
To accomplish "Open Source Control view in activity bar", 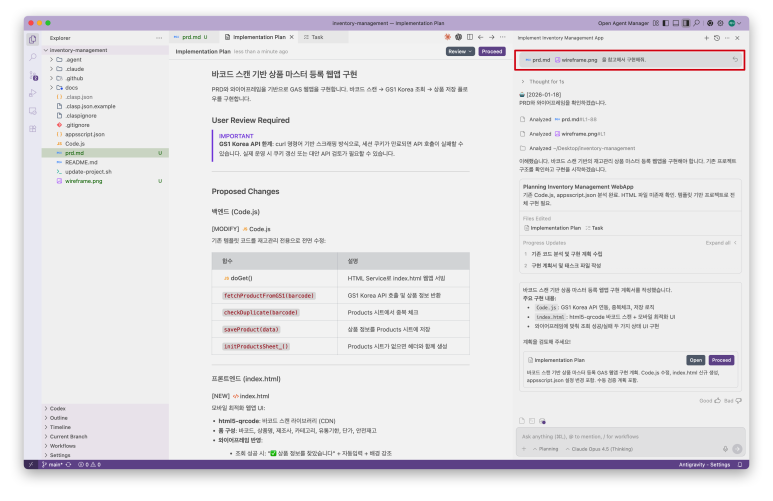I will click(33, 76).
